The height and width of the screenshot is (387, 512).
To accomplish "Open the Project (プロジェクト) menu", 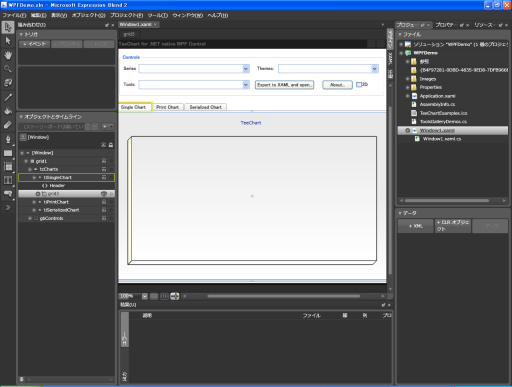I will pyautogui.click(x=127, y=15).
